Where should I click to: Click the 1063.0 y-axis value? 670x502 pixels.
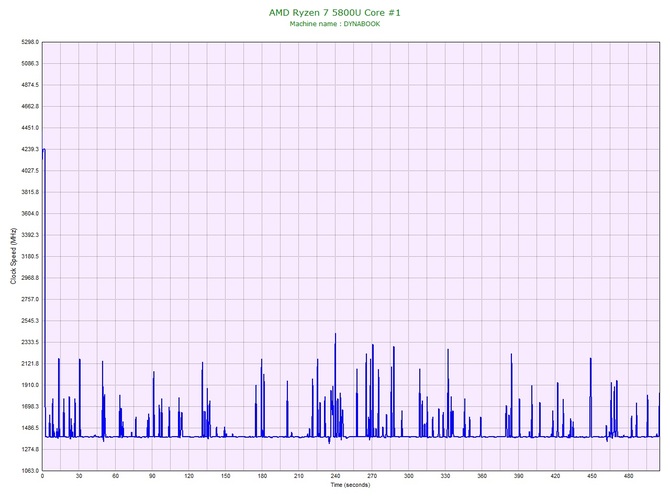[x=30, y=471]
